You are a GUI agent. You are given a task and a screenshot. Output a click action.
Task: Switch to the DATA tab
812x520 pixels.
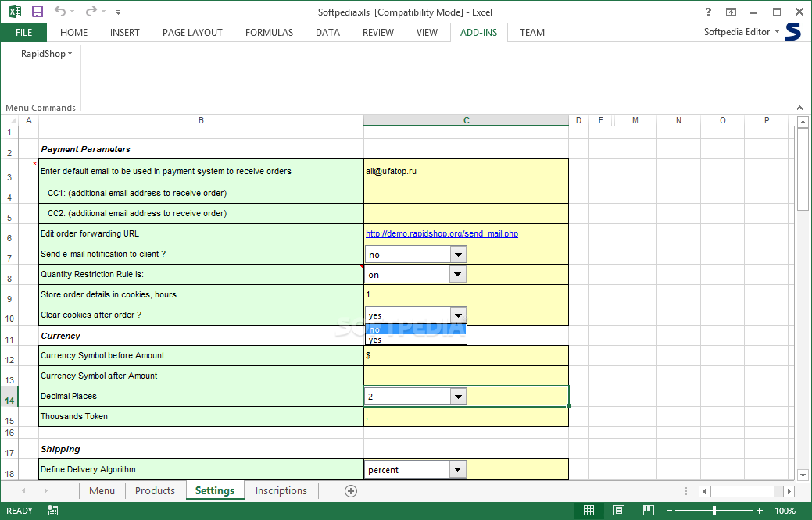pyautogui.click(x=327, y=33)
